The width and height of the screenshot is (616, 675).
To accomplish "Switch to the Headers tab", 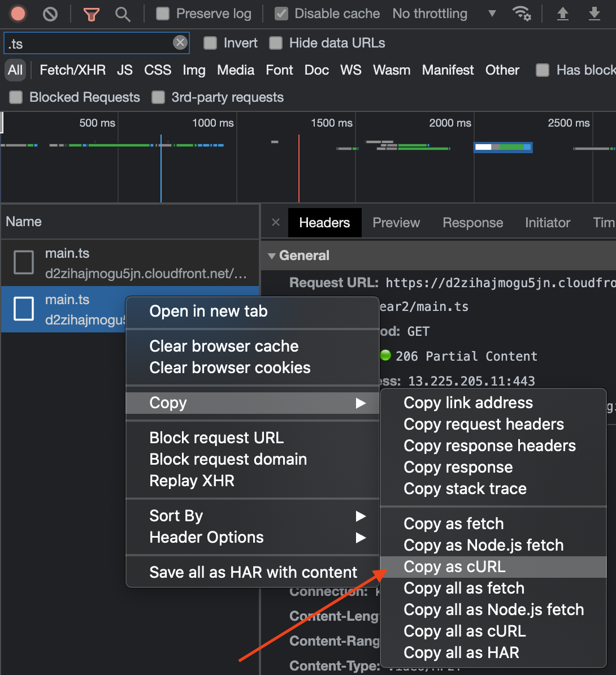I will (324, 223).
